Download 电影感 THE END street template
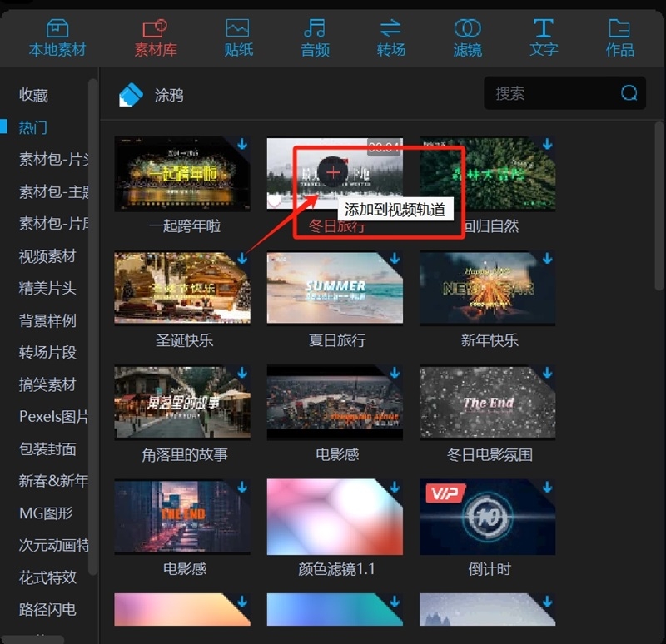 coord(242,487)
